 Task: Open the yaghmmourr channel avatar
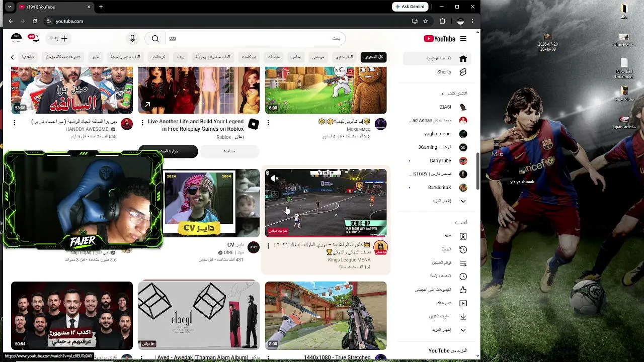(x=463, y=134)
